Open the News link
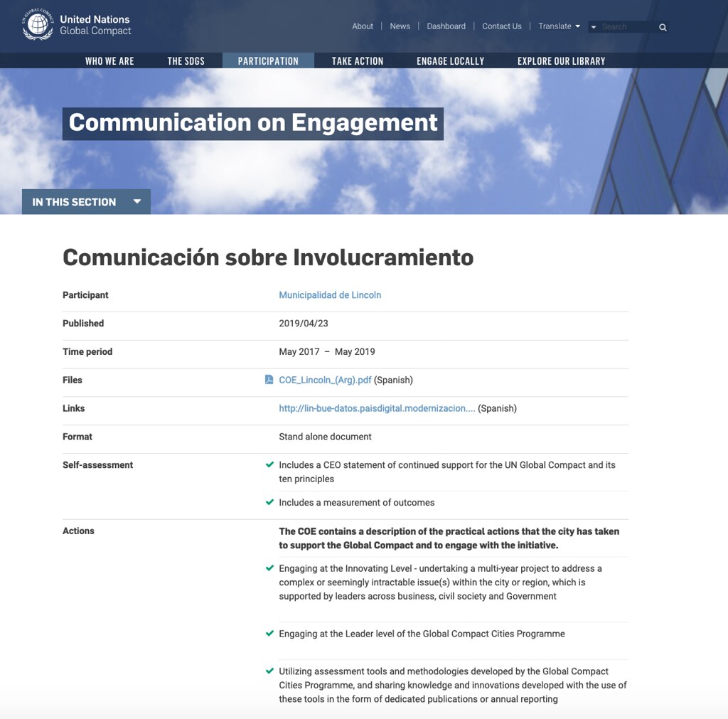The height and width of the screenshot is (719, 728). (x=400, y=26)
